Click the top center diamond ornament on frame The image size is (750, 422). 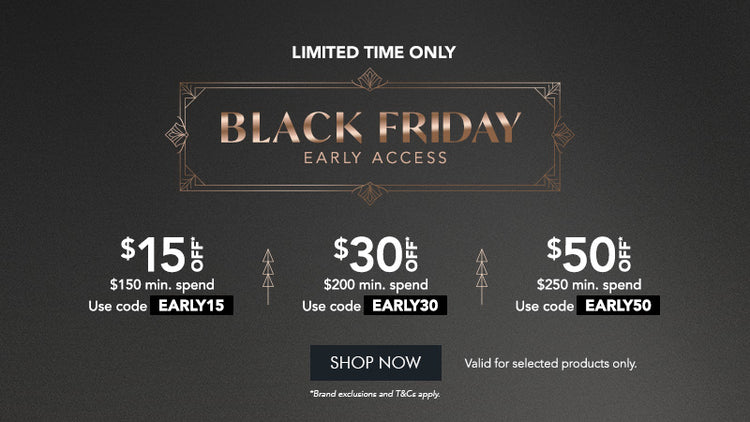(375, 80)
